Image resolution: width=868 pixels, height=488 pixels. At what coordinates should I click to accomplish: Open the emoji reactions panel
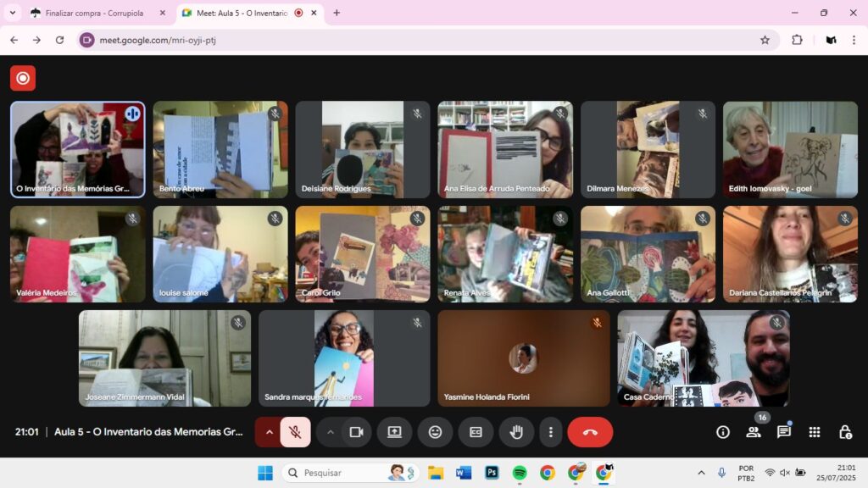[435, 432]
